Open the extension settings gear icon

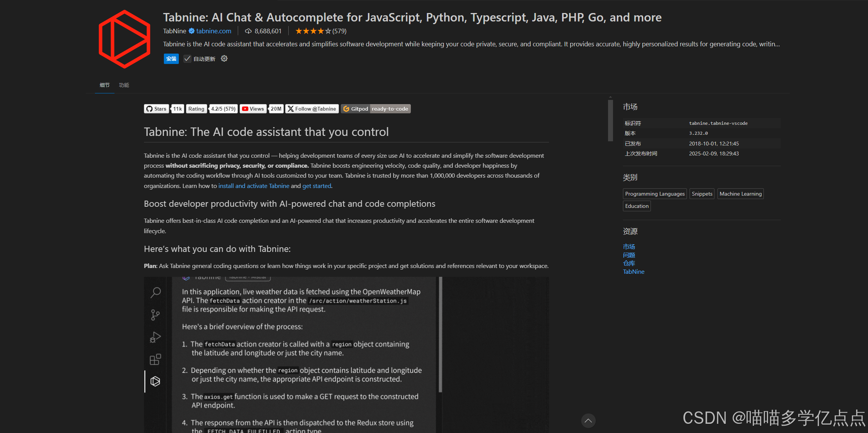coord(224,59)
